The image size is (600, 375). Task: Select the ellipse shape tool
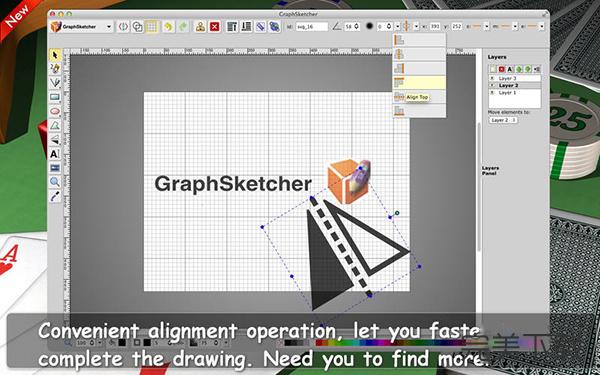tap(55, 111)
